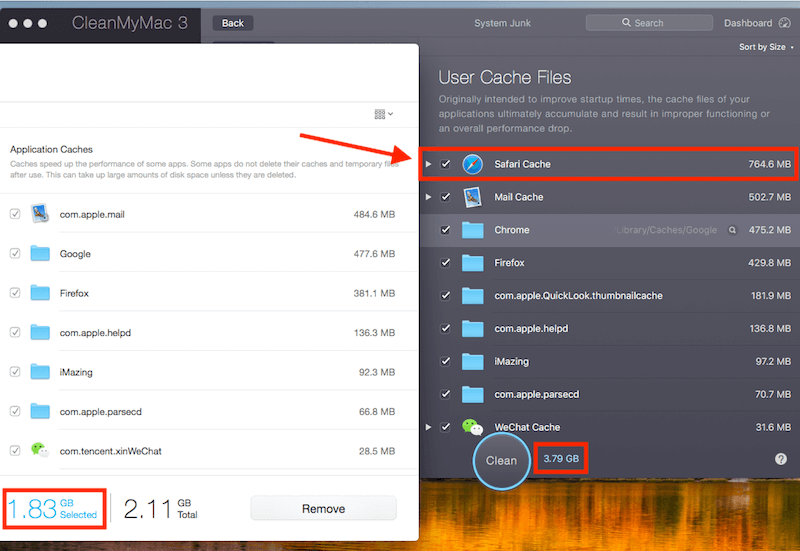Click the iMazing folder icon in User Cache Files

click(x=472, y=362)
